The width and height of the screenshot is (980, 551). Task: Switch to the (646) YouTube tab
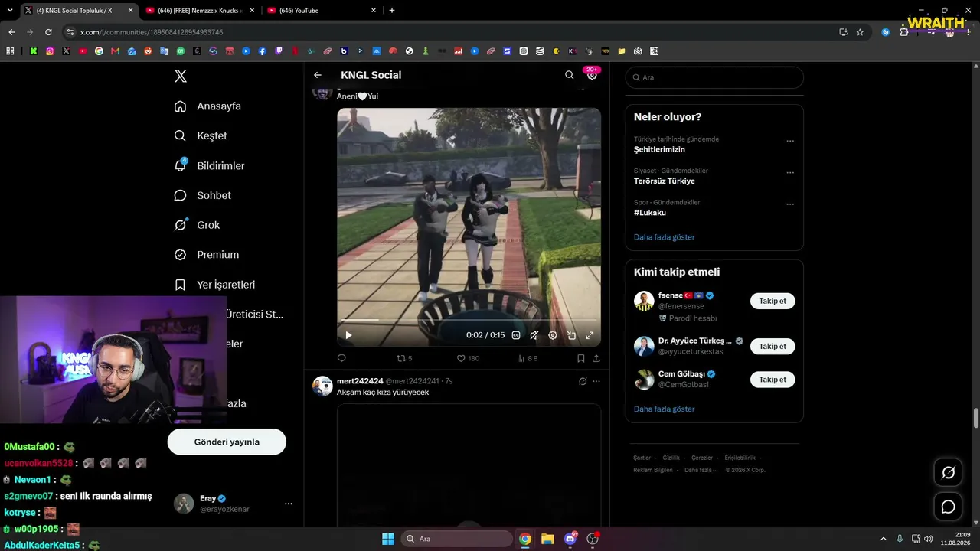(x=322, y=11)
